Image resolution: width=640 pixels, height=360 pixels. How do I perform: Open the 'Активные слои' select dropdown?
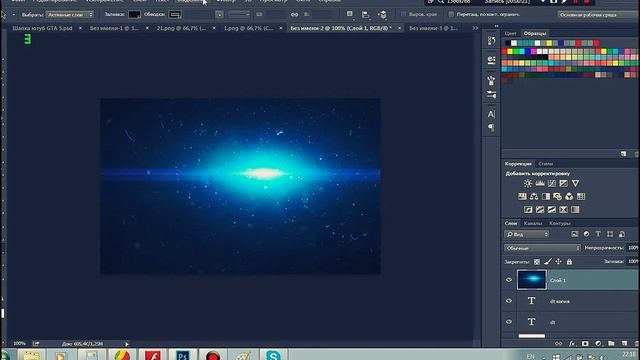[70, 14]
